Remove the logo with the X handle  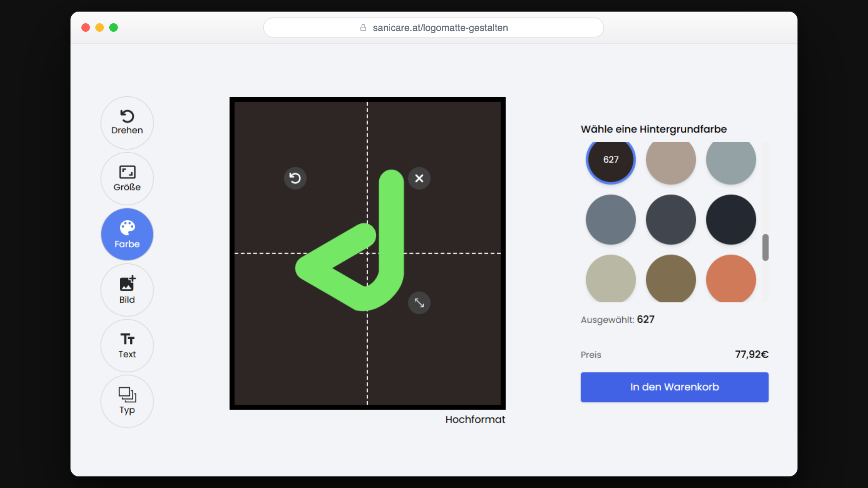419,178
